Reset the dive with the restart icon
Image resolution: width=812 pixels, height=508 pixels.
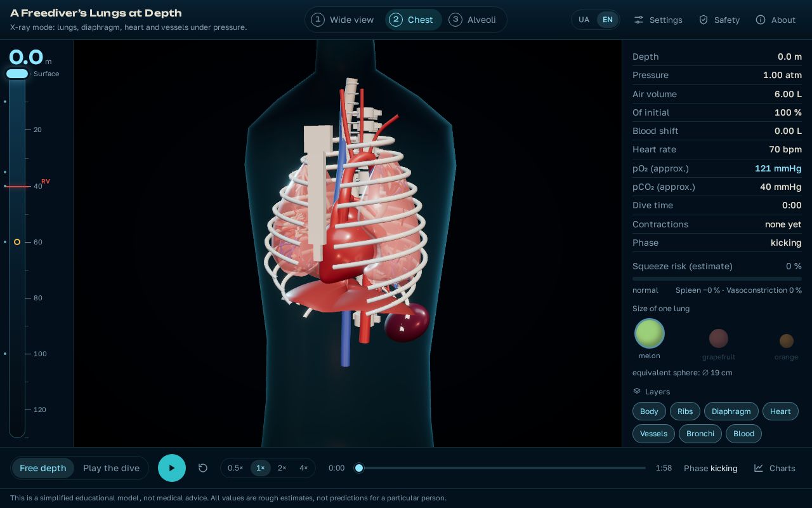[x=203, y=468]
